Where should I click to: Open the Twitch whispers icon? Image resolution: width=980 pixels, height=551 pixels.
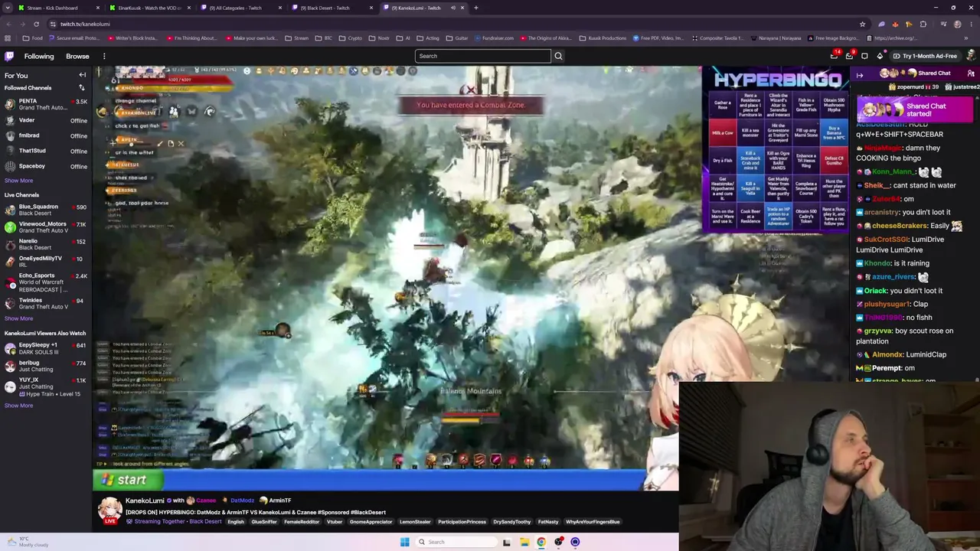864,56
